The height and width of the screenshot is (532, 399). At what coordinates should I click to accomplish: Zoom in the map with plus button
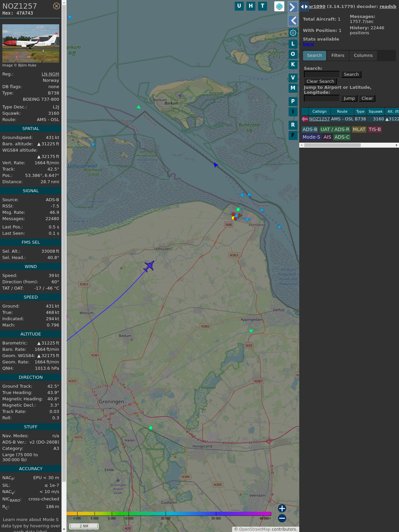(x=282, y=508)
